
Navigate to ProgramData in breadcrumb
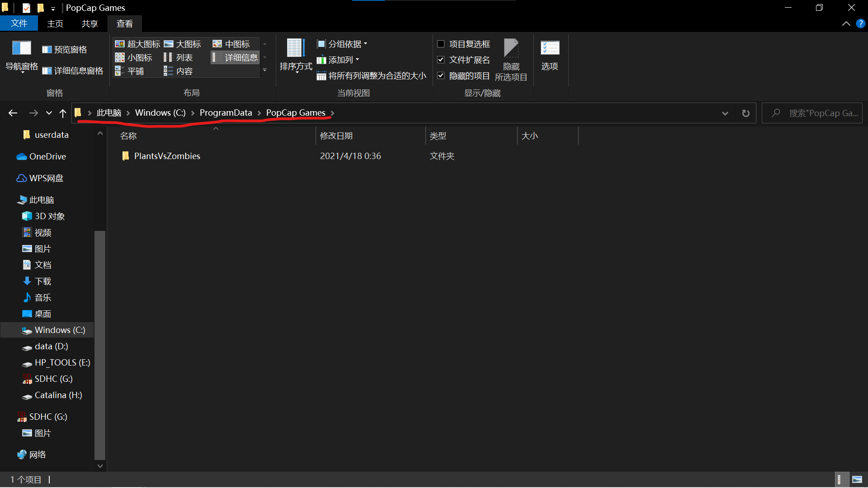tap(226, 113)
